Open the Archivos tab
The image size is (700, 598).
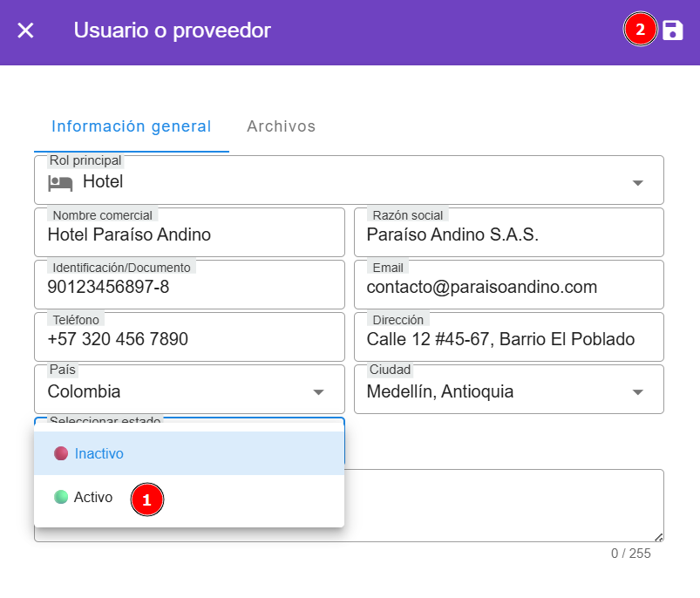281,126
